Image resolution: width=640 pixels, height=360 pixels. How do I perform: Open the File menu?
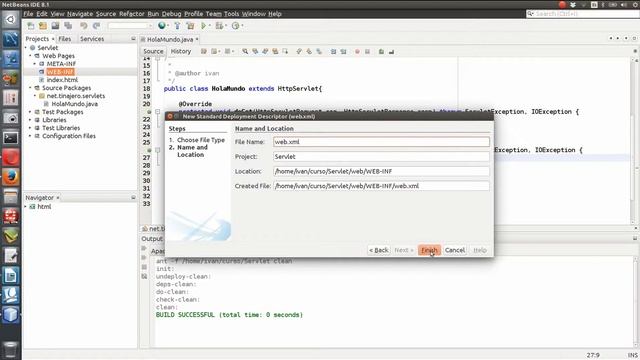tap(28, 14)
